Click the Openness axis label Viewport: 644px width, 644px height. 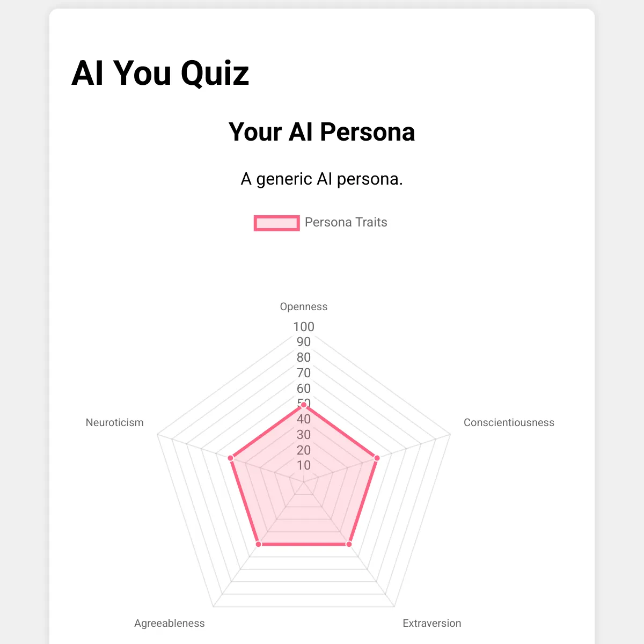pos(304,306)
